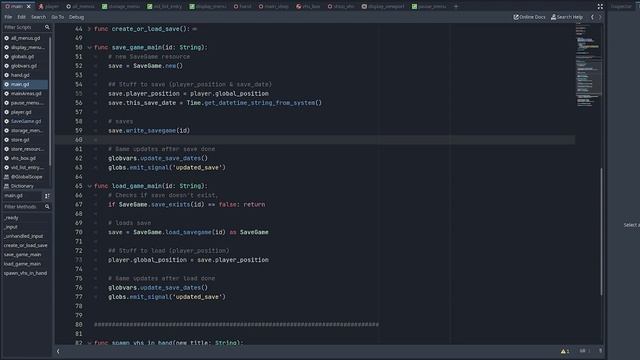Toggle alphabetical sorting of methods list

pos(47,196)
